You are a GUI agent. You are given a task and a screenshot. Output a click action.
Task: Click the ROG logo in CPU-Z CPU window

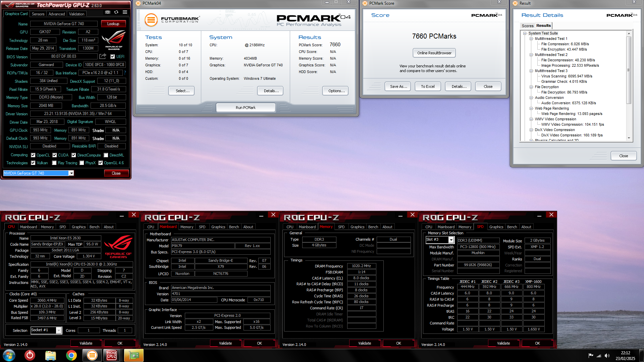[x=118, y=247]
